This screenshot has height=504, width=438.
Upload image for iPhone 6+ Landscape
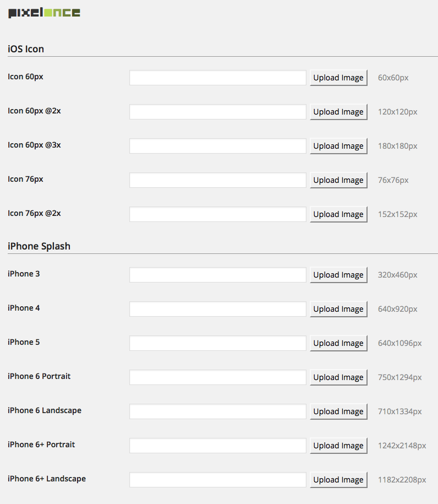[x=338, y=480]
